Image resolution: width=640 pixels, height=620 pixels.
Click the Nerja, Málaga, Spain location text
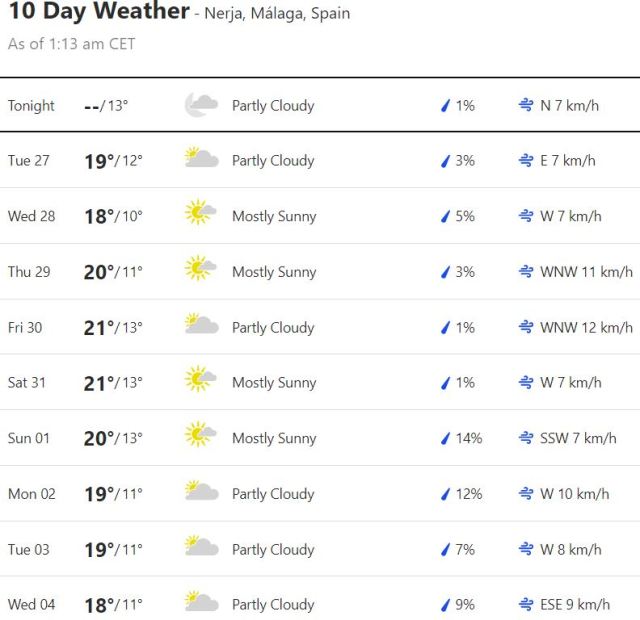tap(277, 14)
